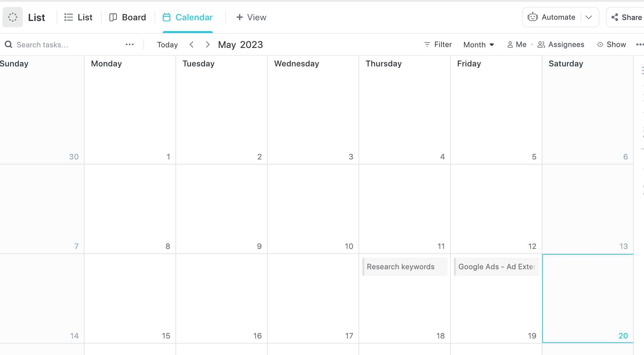
Task: Expand the Automate dropdown arrow
Action: point(589,17)
